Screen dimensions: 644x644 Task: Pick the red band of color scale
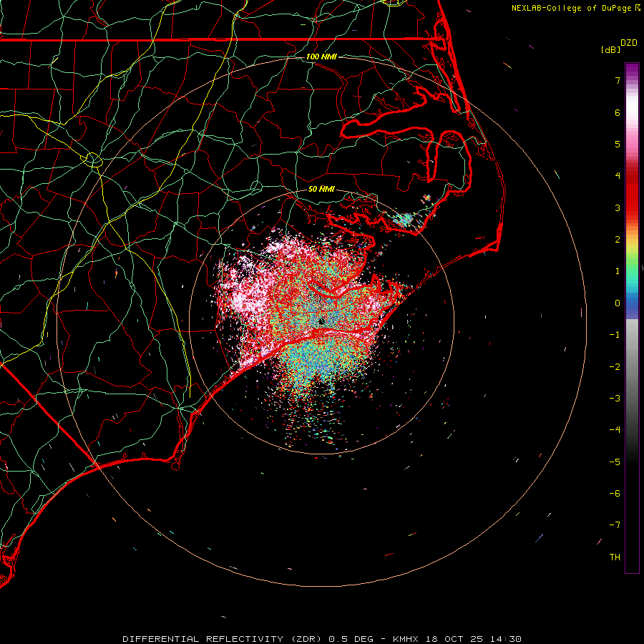coord(632,193)
